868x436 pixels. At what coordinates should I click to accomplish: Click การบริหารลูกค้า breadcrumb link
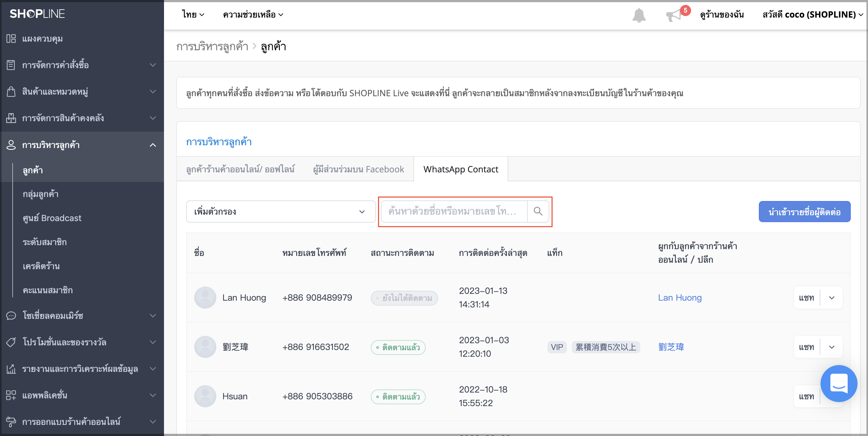(x=212, y=46)
